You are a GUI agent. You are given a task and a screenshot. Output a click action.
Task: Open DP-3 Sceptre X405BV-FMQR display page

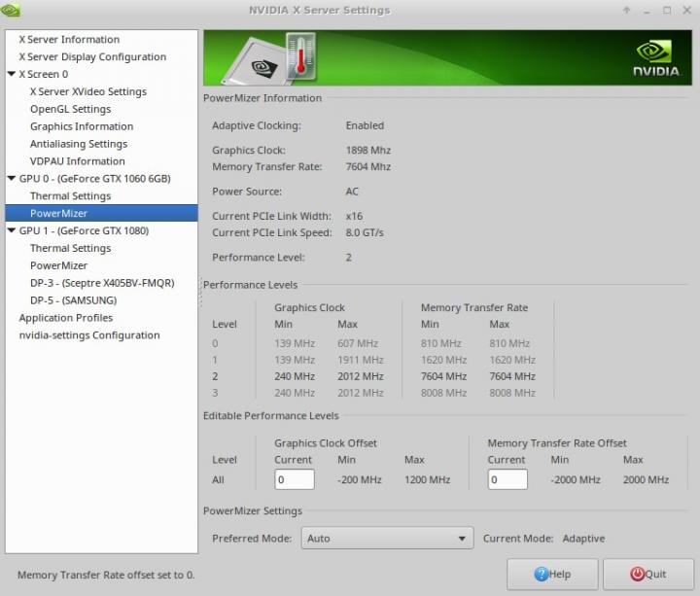coord(102,283)
